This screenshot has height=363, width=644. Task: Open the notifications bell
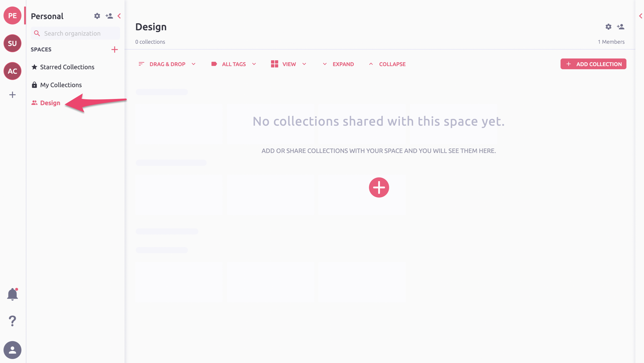pyautogui.click(x=12, y=294)
